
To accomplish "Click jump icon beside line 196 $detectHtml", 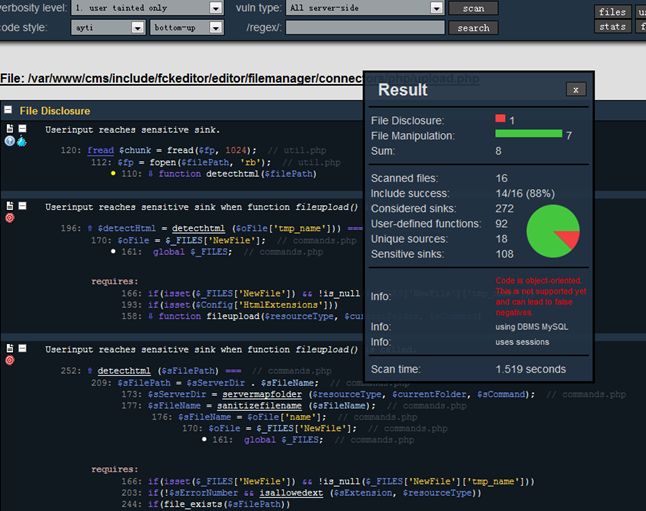I will 90,229.
